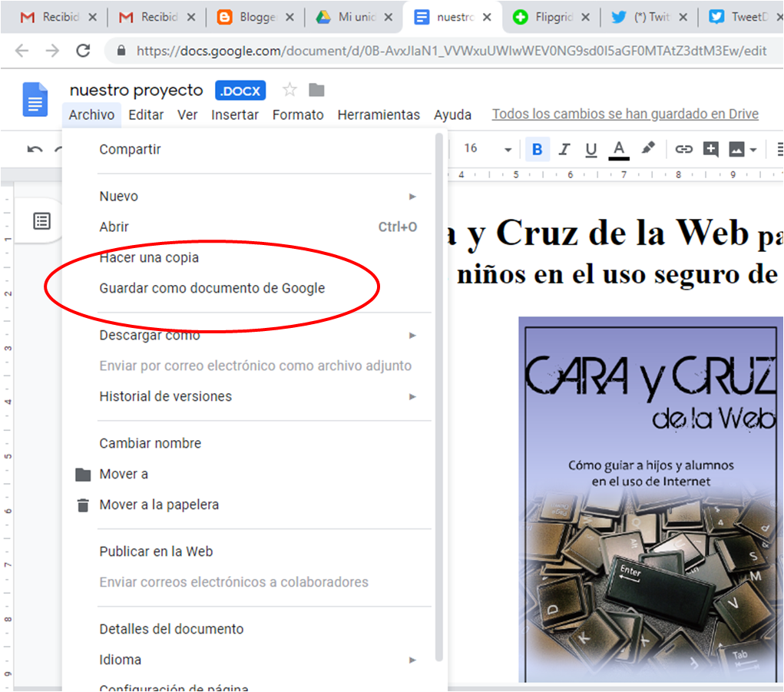Image resolution: width=784 pixels, height=692 pixels.
Task: Apply italic formatting
Action: [x=564, y=149]
